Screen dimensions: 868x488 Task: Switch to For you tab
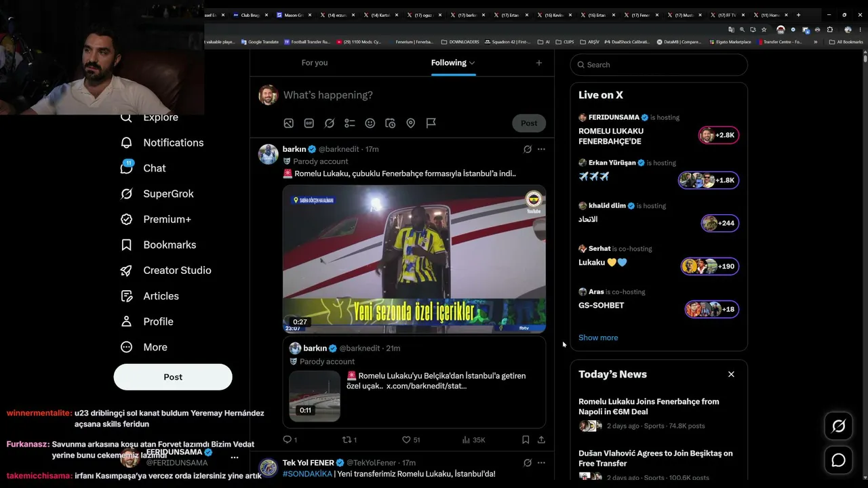(315, 63)
